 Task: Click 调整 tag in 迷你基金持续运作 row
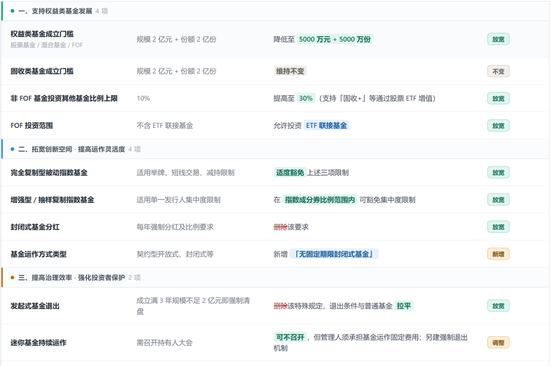coord(498,342)
